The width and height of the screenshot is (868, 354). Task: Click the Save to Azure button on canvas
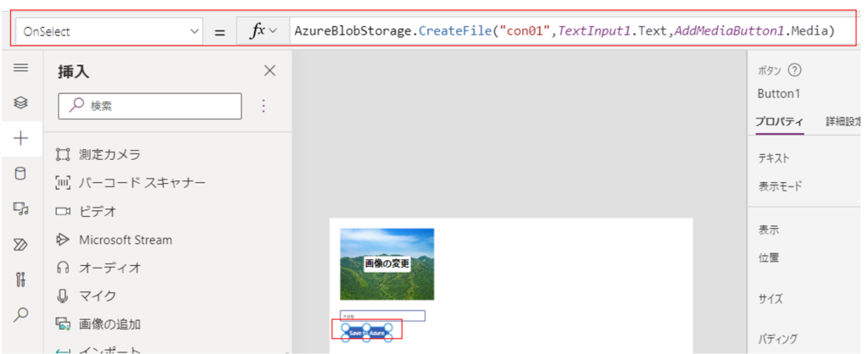pyautogui.click(x=366, y=332)
